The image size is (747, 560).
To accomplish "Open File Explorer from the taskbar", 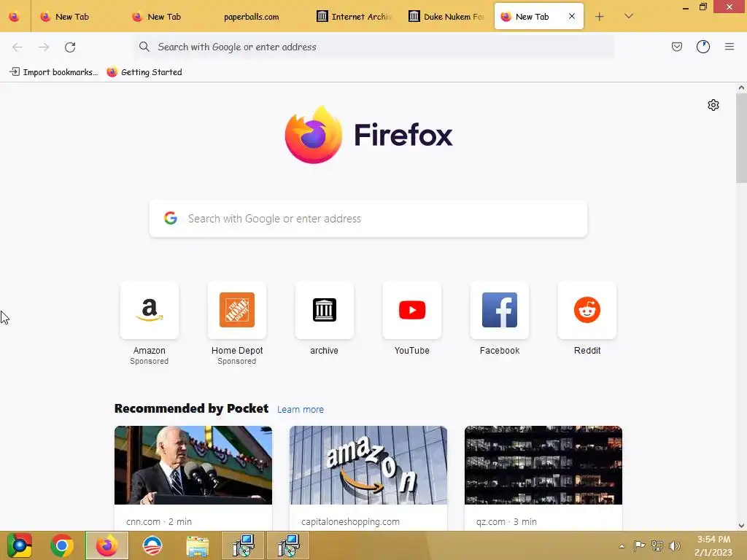I will click(197, 546).
